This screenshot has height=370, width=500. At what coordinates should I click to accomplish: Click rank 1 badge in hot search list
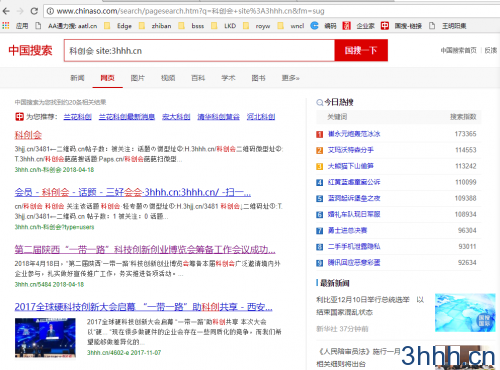[319, 134]
